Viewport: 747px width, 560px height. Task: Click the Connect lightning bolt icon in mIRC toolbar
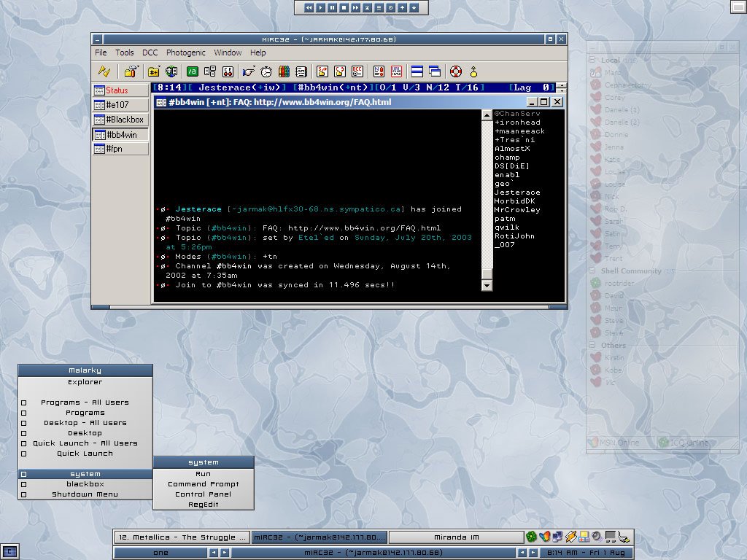104,71
